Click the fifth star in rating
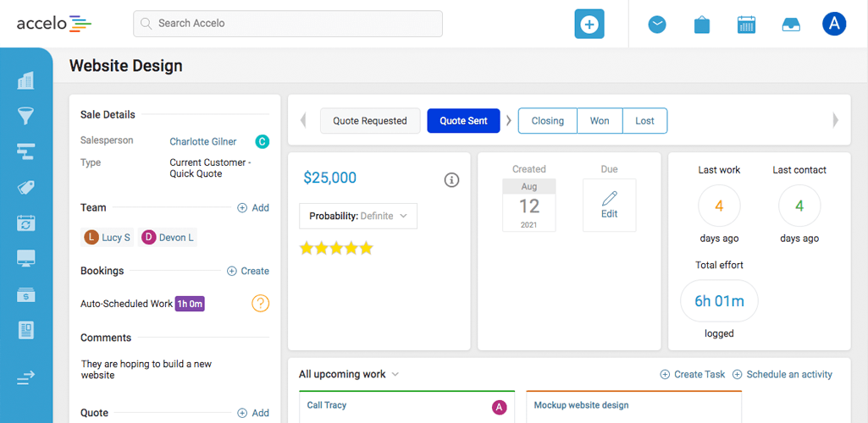 pyautogui.click(x=366, y=248)
